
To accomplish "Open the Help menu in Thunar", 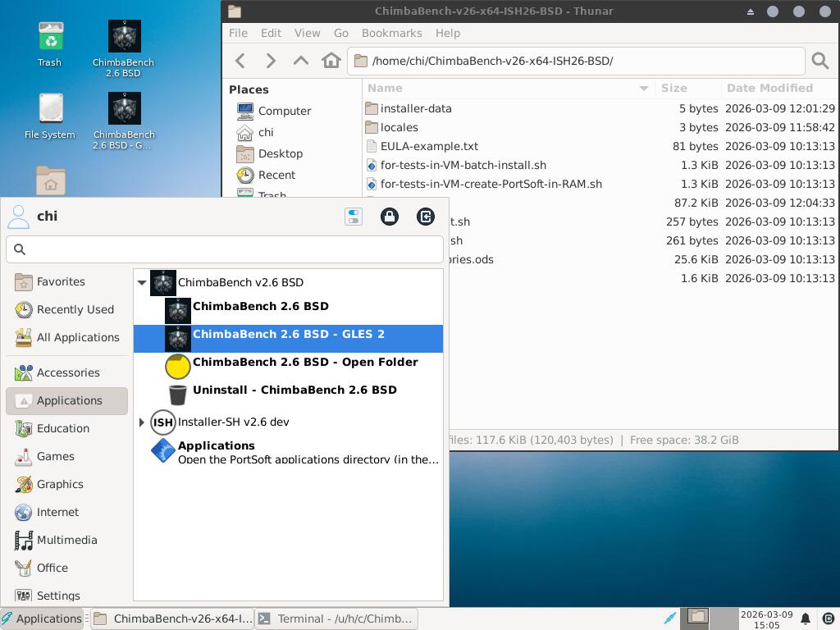I will 447,33.
